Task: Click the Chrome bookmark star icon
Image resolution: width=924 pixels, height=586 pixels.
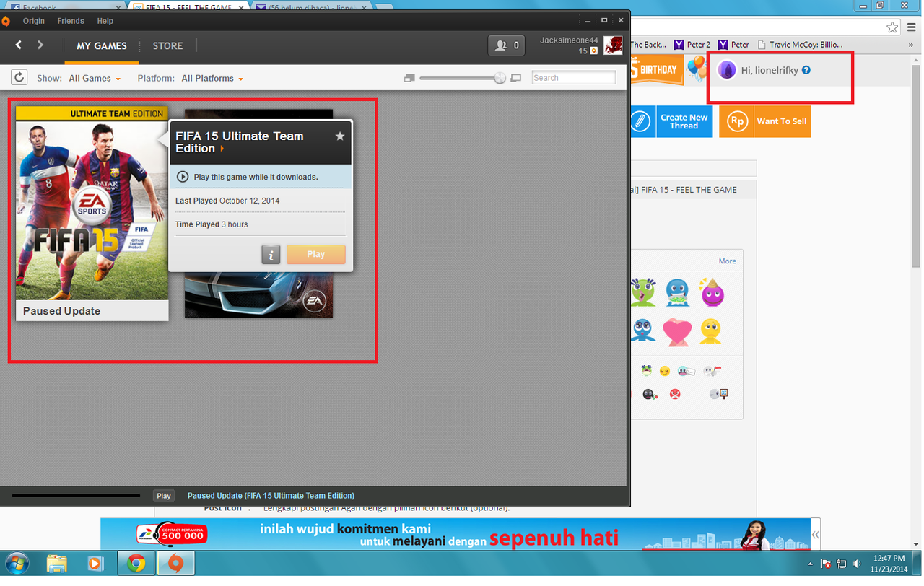Action: 892,27
